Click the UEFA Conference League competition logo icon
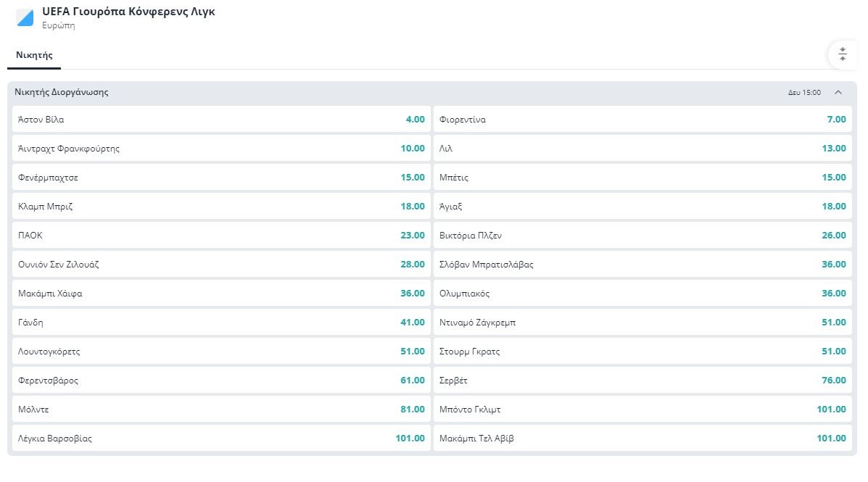Viewport: 868px width, 482px height. pos(25,18)
